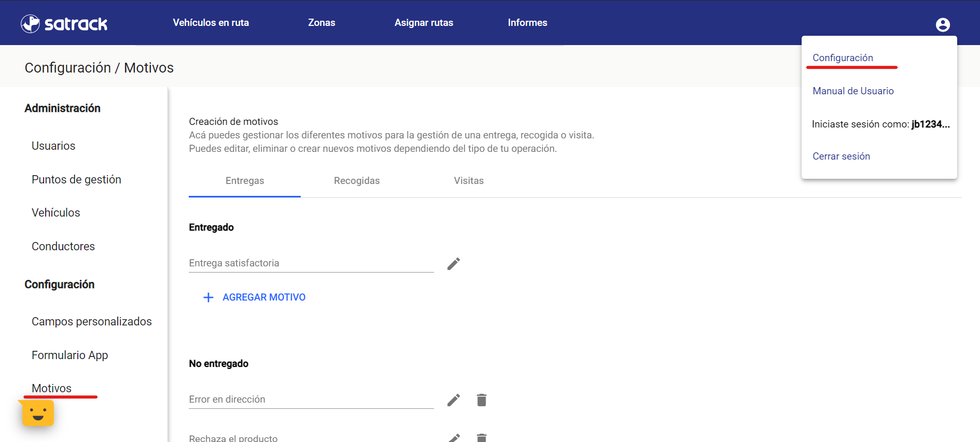Switch to the Entregas tab
This screenshot has width=980, height=442.
(245, 181)
